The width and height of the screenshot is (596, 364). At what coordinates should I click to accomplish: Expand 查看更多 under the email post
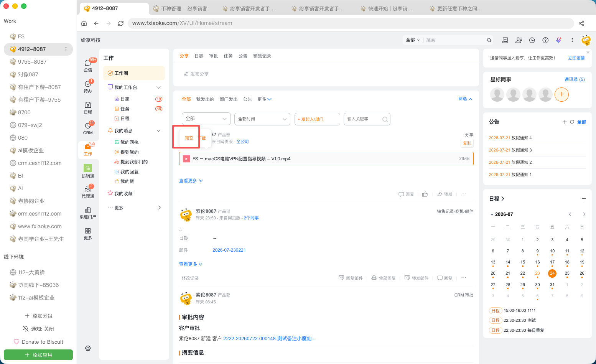click(x=191, y=264)
